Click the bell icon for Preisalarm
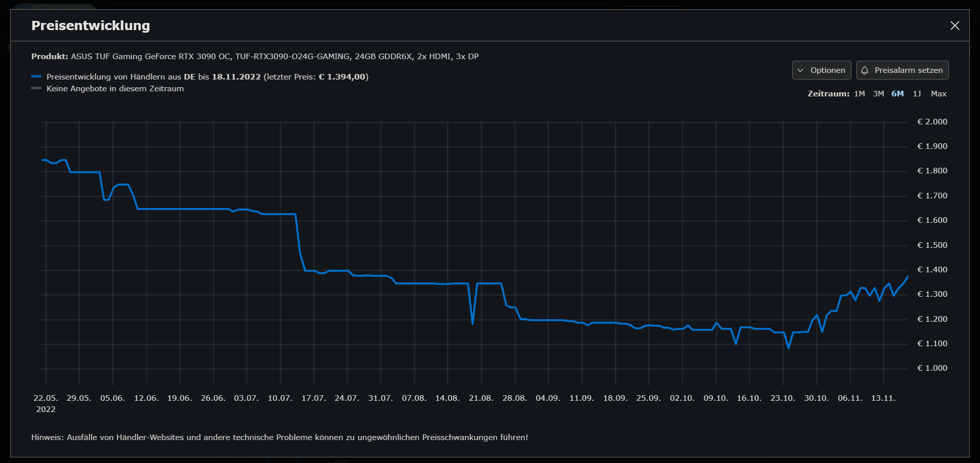 tap(865, 70)
